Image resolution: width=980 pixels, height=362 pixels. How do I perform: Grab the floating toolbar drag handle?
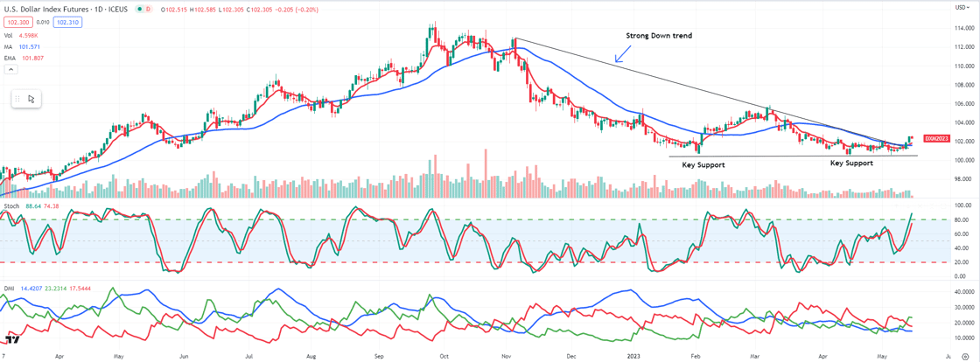18,99
